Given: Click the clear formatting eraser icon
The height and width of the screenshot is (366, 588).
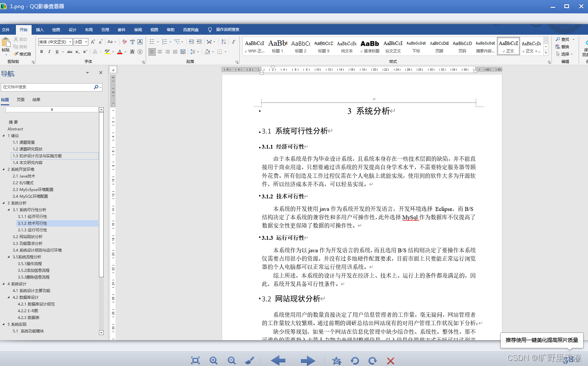Looking at the screenshot, I should tap(125, 42).
